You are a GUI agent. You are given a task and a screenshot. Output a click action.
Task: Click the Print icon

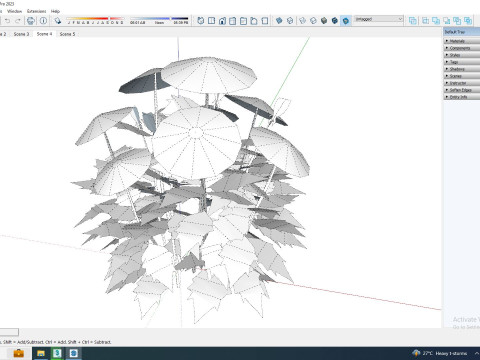tap(31, 21)
